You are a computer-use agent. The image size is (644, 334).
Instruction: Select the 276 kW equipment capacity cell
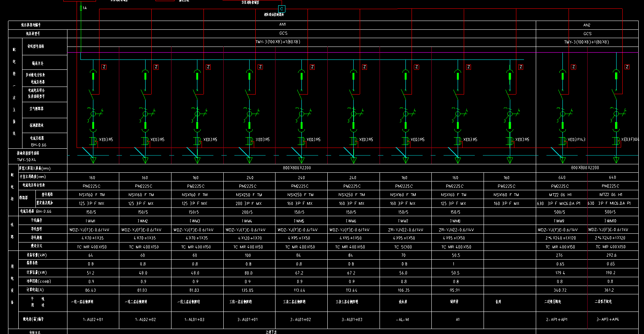(x=559, y=255)
